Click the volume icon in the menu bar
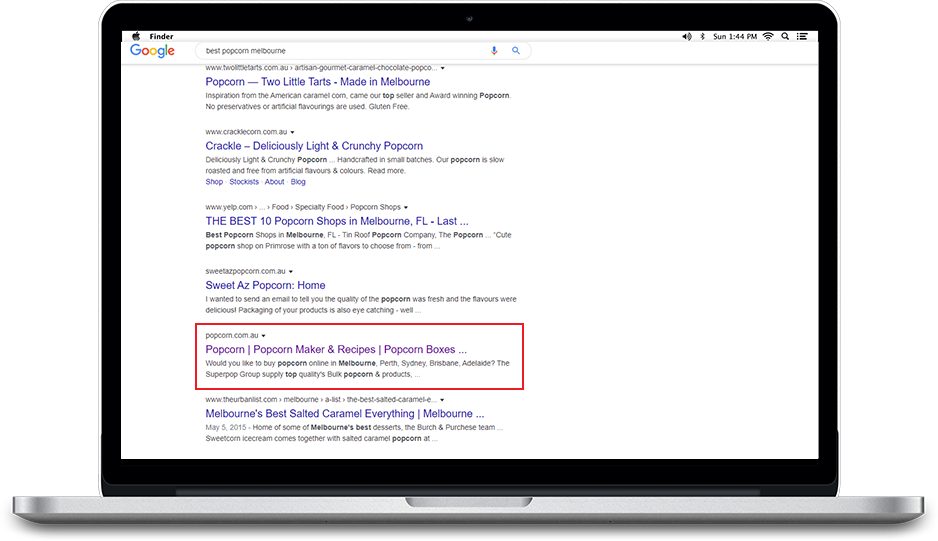The width and height of the screenshot is (938, 541). pyautogui.click(x=686, y=36)
